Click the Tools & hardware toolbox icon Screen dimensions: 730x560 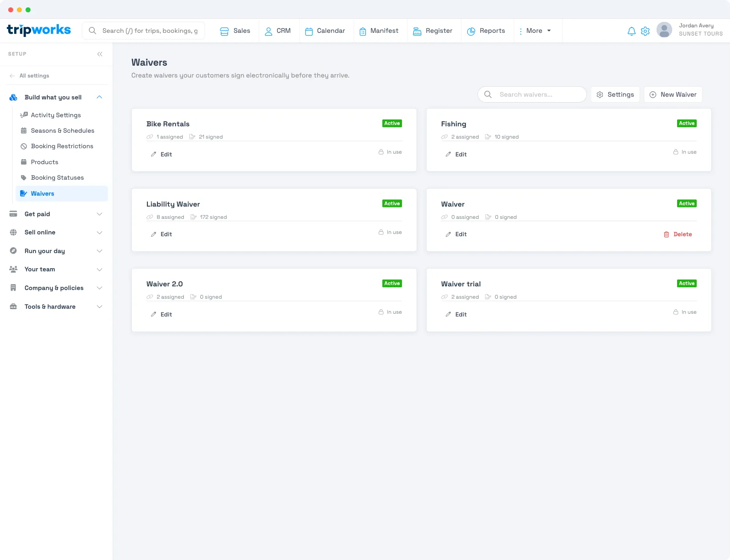(x=13, y=306)
